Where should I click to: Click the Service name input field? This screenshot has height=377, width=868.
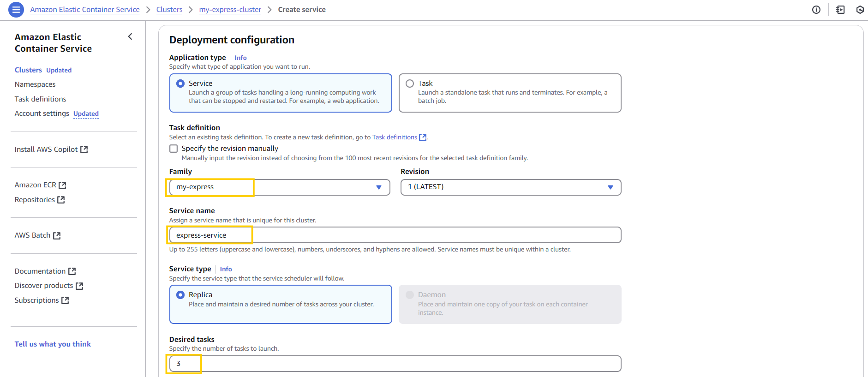(395, 235)
